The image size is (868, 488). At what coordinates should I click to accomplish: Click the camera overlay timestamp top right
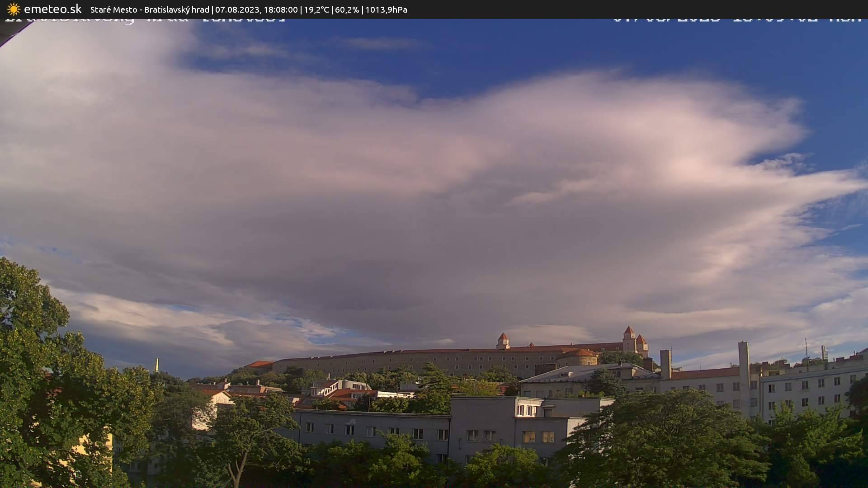[x=737, y=20]
